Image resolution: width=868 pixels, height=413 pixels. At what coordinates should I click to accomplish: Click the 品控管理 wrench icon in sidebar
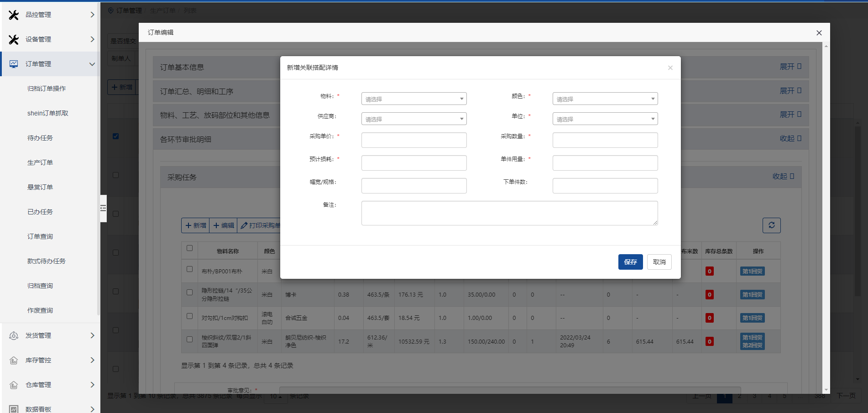(x=14, y=15)
